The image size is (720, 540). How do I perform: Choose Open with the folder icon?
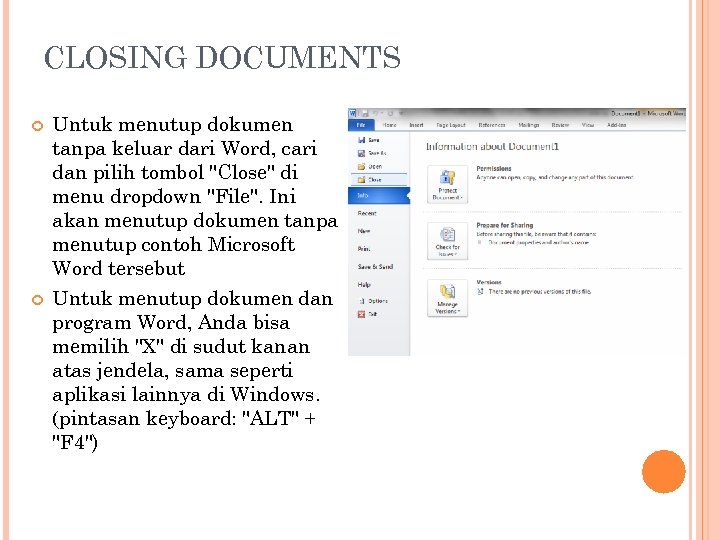click(370, 166)
